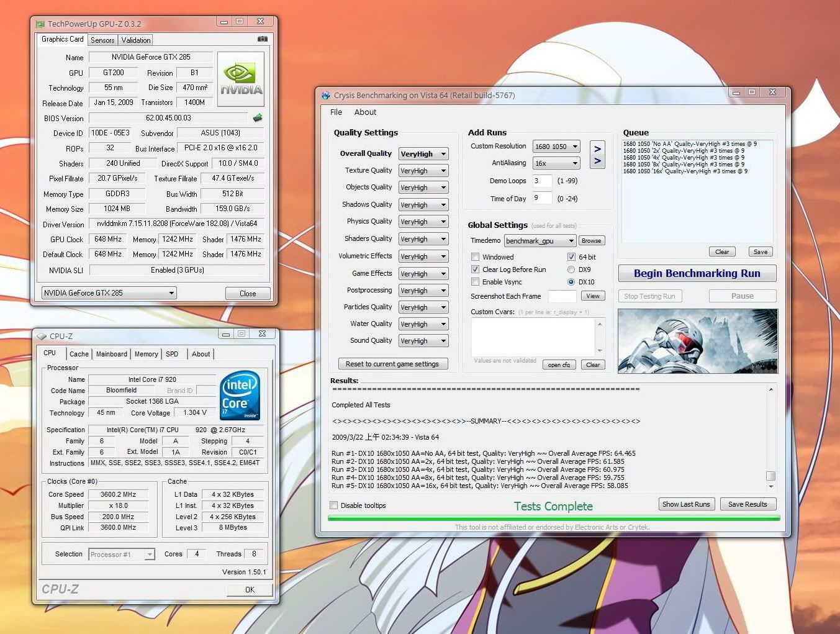Add run with the upper arrow button
The image size is (840, 634).
pos(597,149)
